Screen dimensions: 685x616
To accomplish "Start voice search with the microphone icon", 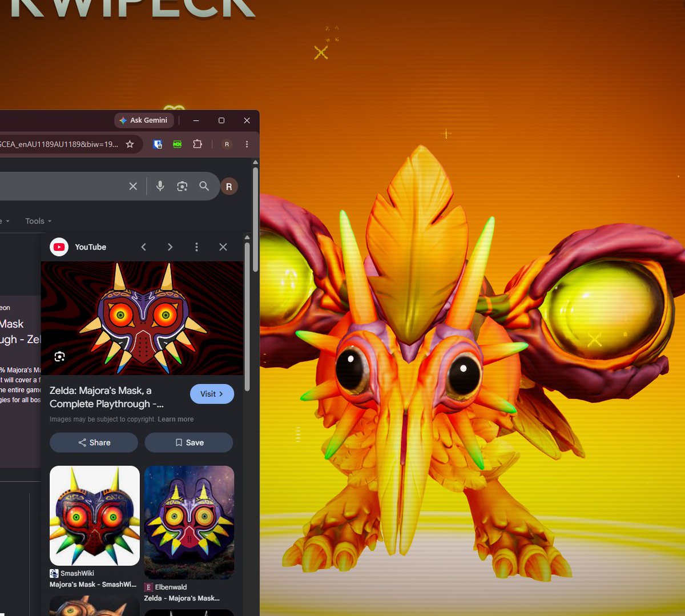I will pyautogui.click(x=160, y=186).
